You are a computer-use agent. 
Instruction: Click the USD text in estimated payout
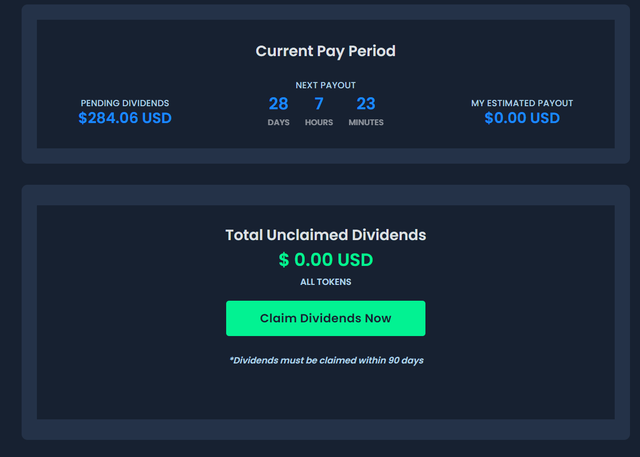pos(545,118)
